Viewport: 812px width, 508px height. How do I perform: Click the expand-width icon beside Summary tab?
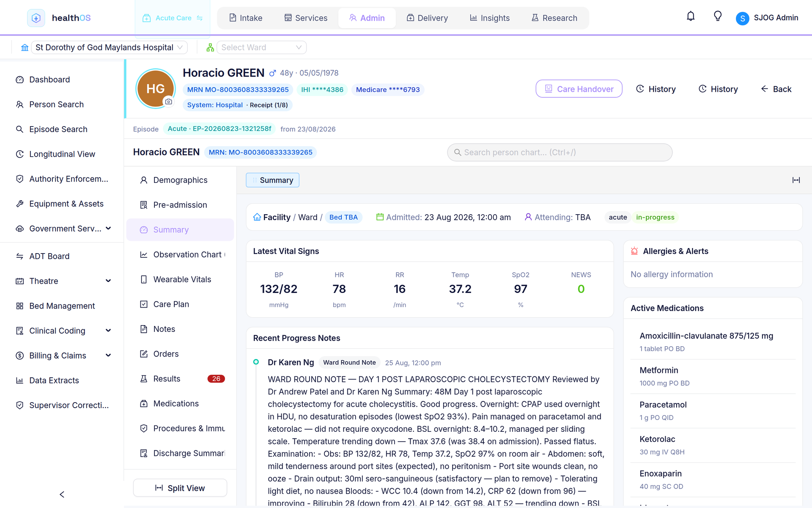796,180
